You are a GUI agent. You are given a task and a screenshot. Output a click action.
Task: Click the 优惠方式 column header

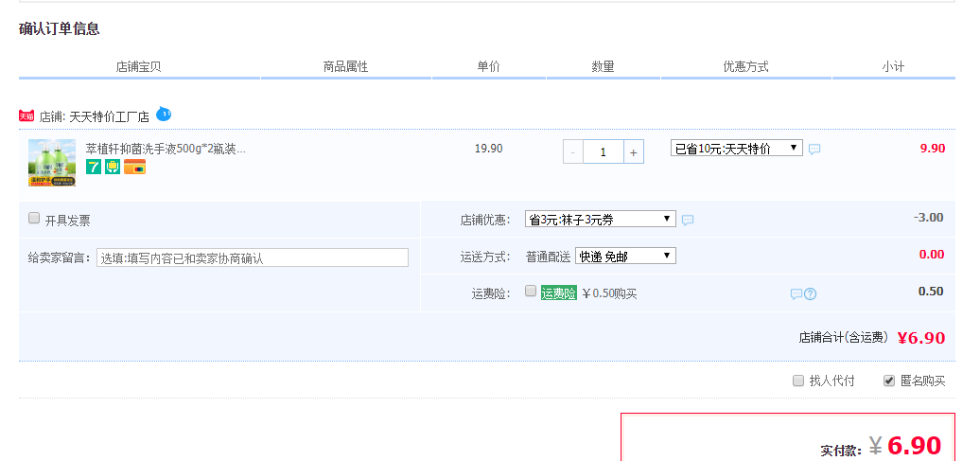(745, 66)
